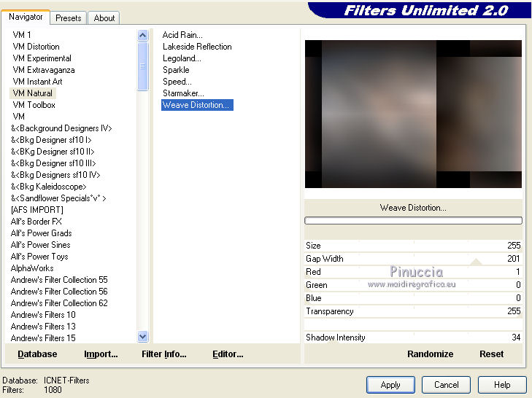Adjust the Gap Width slider
Viewport: 532px width, 398px height.
[413, 259]
